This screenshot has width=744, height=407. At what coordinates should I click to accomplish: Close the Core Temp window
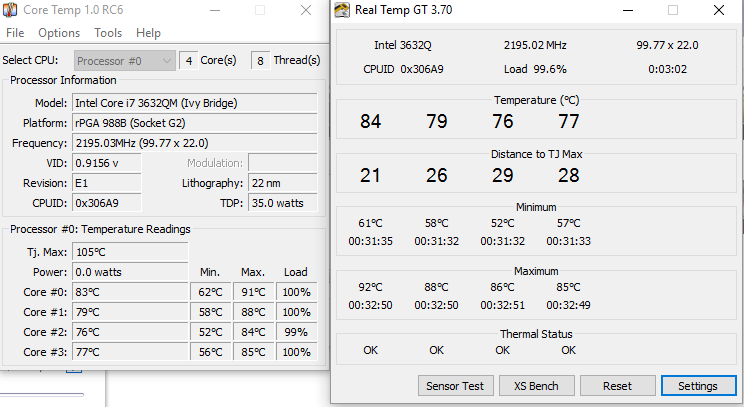coord(306,10)
